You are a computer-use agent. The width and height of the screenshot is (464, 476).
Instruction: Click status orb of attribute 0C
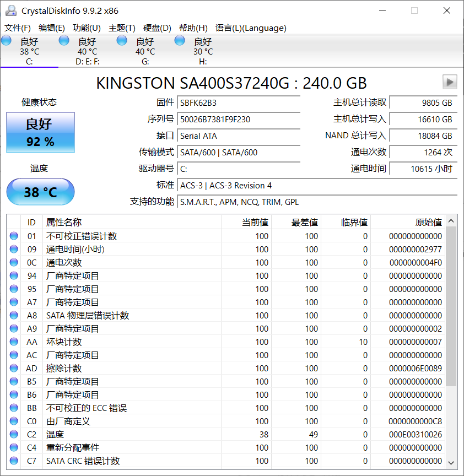click(14, 262)
